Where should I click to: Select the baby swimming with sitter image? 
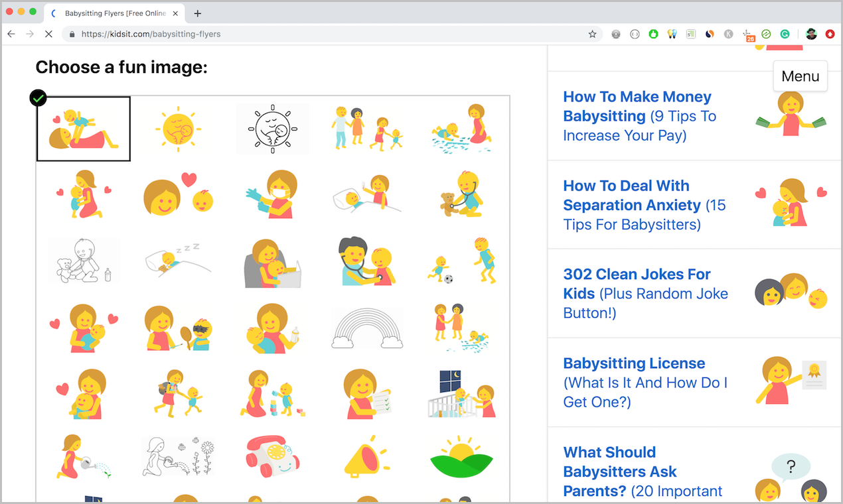click(x=462, y=128)
